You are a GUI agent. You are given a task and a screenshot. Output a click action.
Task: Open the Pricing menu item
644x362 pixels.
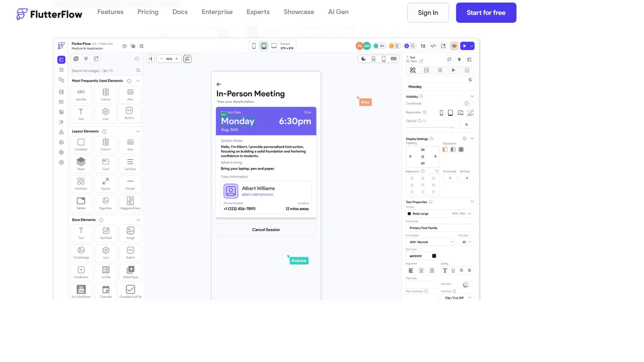coord(148,12)
